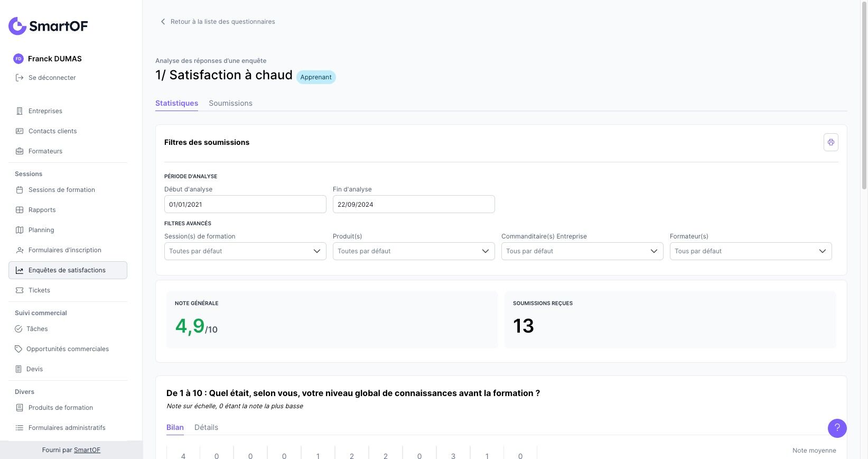
Task: Click the print icon in filters panel
Action: coord(830,142)
